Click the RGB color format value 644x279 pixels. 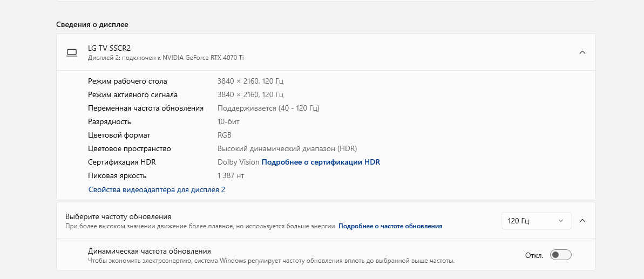(224, 135)
